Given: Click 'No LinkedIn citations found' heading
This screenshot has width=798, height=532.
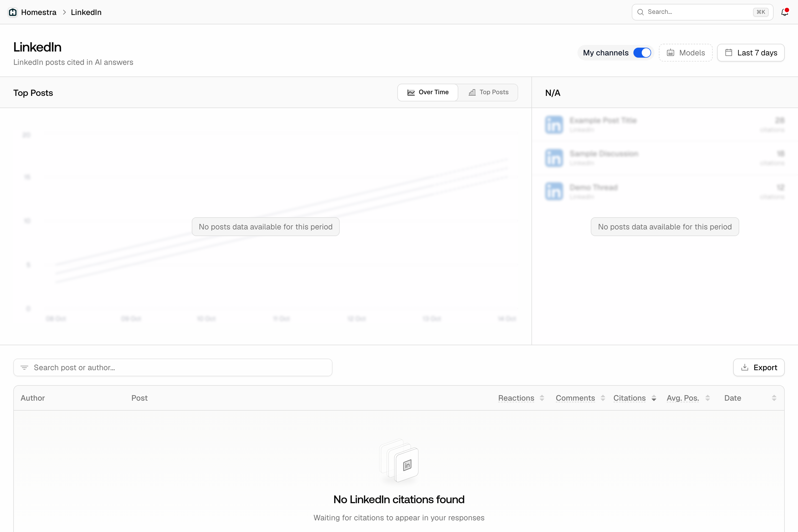Looking at the screenshot, I should coord(399,499).
